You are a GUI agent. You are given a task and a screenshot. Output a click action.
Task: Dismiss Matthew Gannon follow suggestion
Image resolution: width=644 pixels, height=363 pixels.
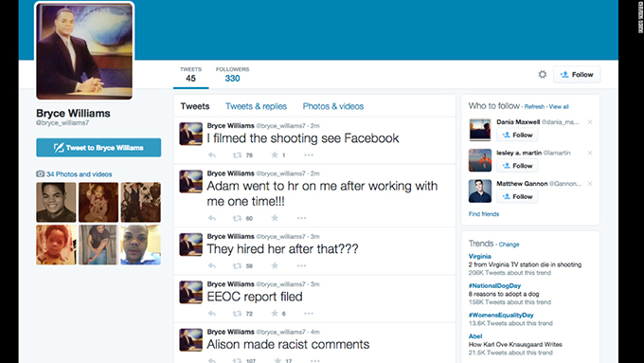590,184
